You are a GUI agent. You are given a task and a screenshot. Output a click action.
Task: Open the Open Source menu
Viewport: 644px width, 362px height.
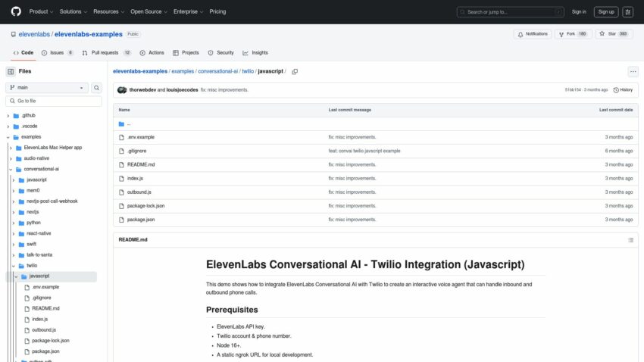coord(148,11)
